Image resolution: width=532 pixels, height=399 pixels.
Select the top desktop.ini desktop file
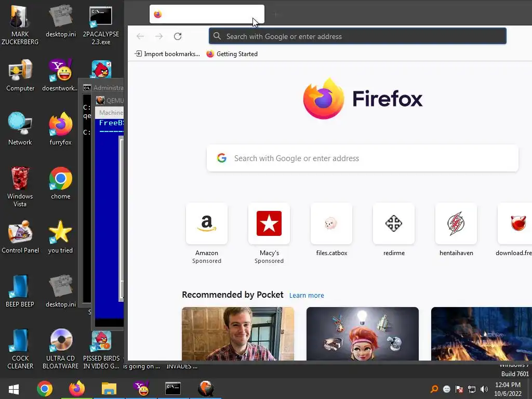click(x=61, y=21)
